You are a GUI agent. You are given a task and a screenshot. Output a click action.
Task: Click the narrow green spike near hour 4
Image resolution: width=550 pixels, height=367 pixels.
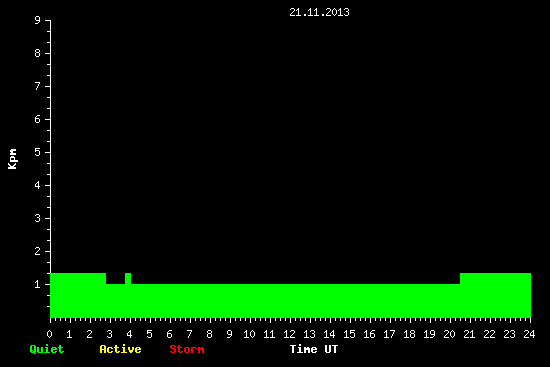point(128,279)
